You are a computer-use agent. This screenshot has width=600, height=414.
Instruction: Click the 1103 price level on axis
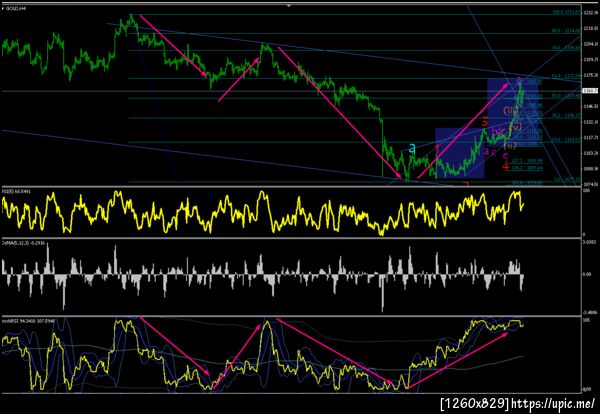tap(590, 153)
